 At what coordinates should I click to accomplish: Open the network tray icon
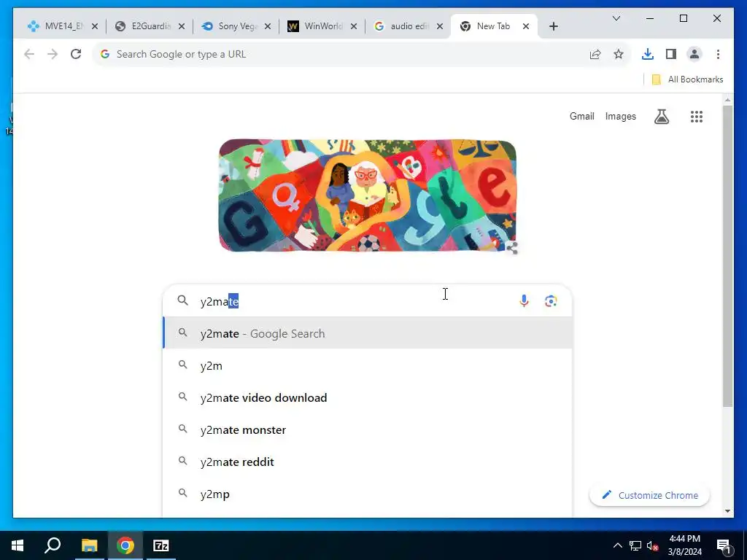[x=635, y=545]
